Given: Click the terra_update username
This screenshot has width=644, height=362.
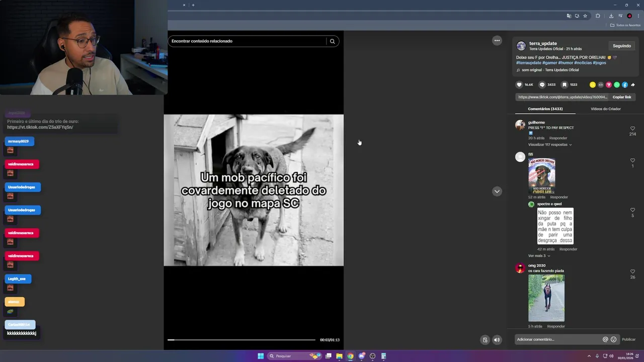Looking at the screenshot, I should (543, 44).
